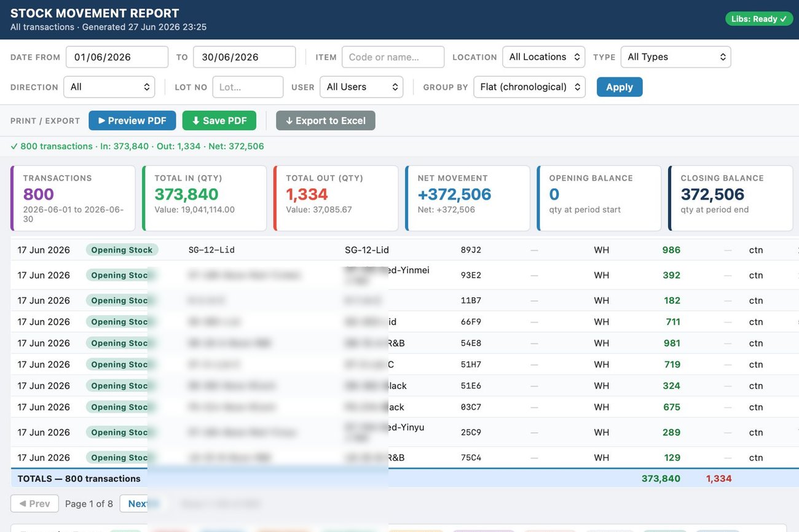The width and height of the screenshot is (799, 532).
Task: Click the Save PDF button
Action: pyautogui.click(x=219, y=120)
